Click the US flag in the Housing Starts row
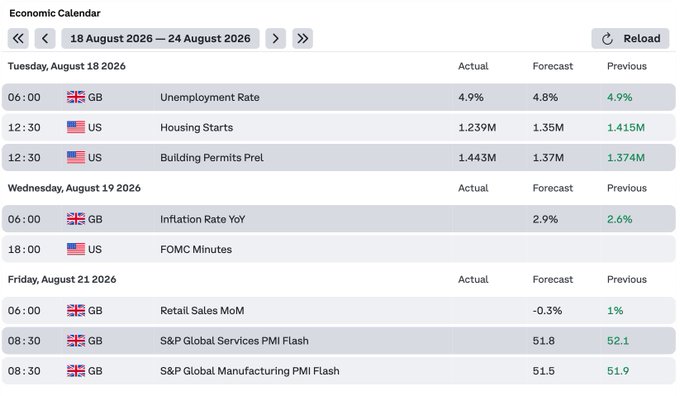680x396 pixels. (76, 128)
